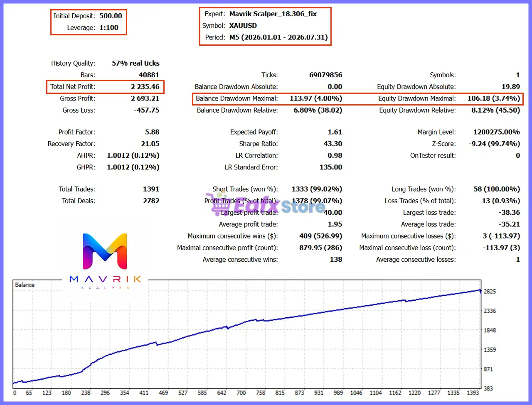
Task: Select the Average loss trade value -35.21
Action: tap(510, 224)
